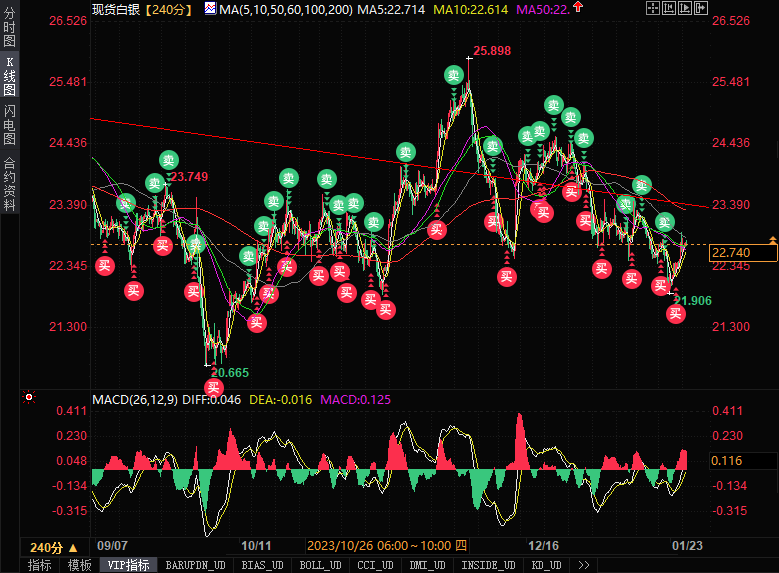Switch to K线图 view
The width and height of the screenshot is (779, 573).
pyautogui.click(x=9, y=76)
